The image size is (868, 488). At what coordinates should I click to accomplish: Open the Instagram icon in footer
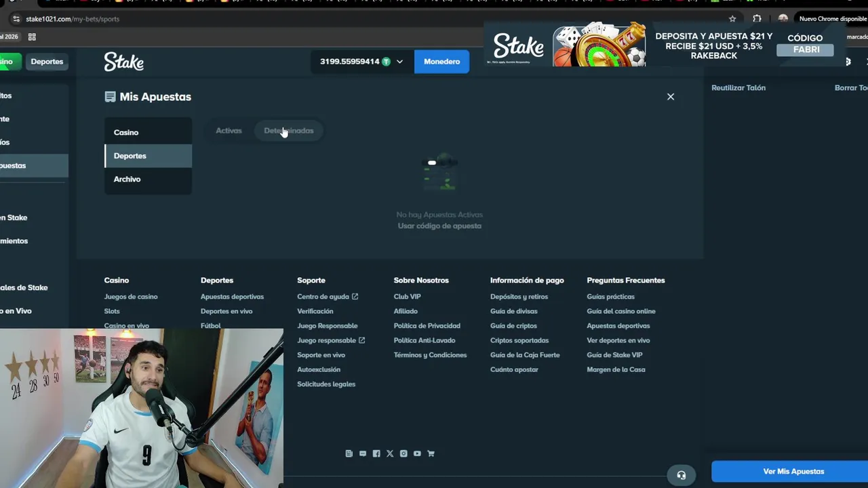pyautogui.click(x=403, y=453)
